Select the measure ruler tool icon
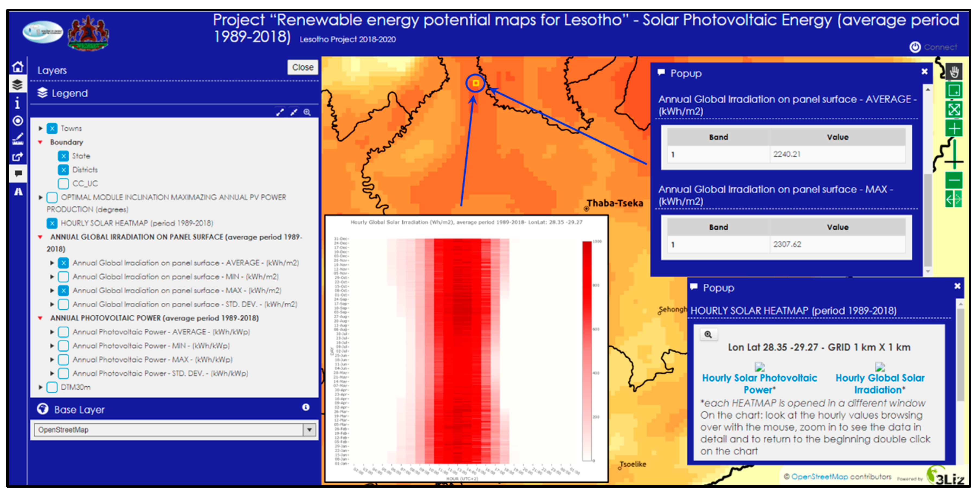Image resolution: width=980 pixels, height=494 pixels. (18, 139)
